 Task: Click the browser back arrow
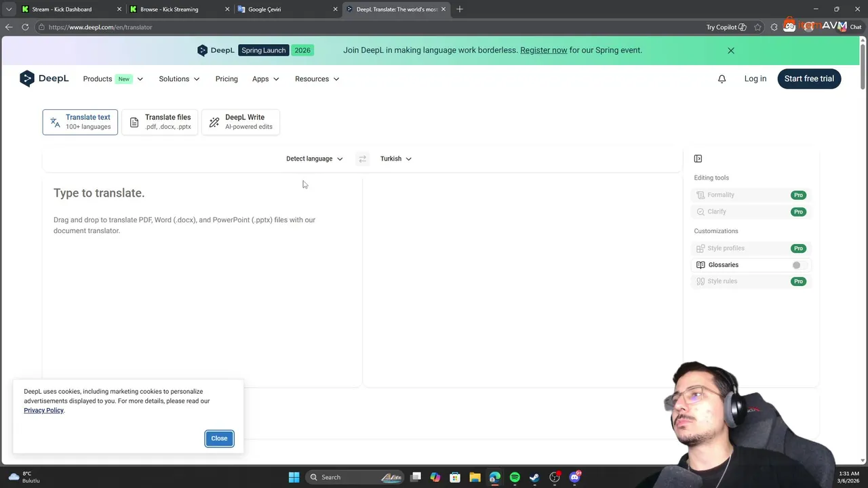(9, 27)
